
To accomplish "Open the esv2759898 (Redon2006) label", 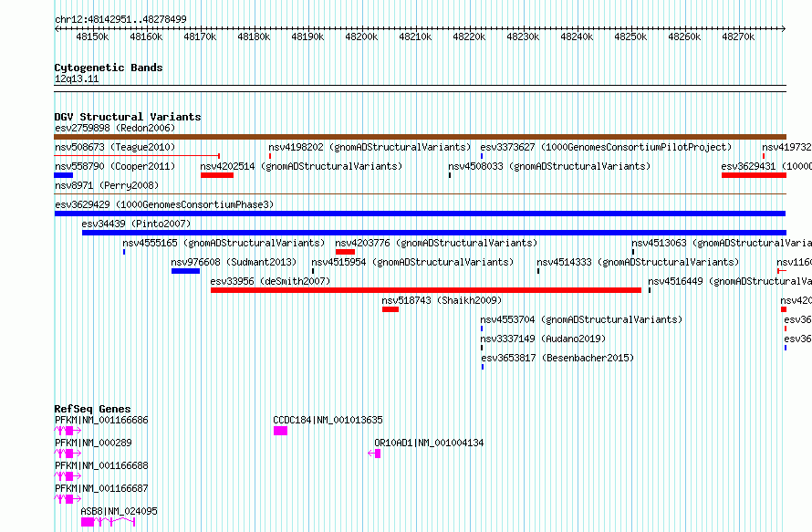I will coord(115,128).
